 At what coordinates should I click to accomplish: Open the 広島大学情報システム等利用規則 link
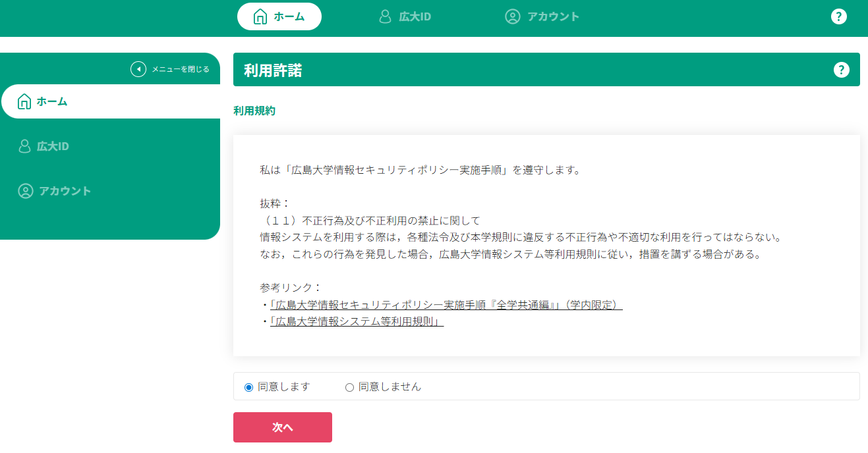(x=357, y=321)
